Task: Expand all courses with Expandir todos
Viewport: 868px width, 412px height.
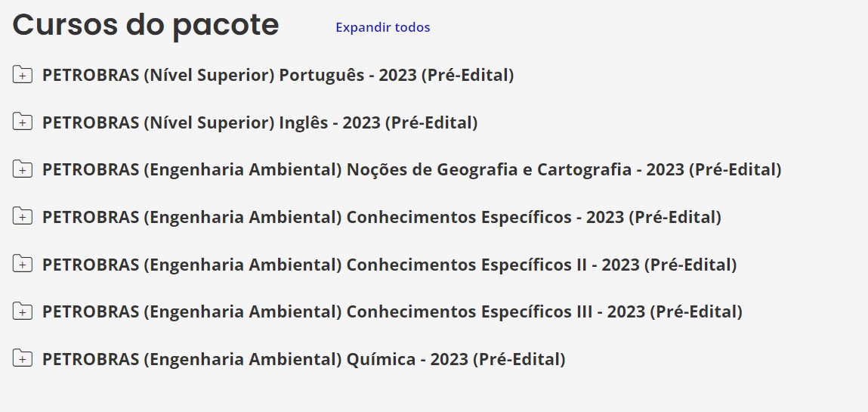Action: 382,27
